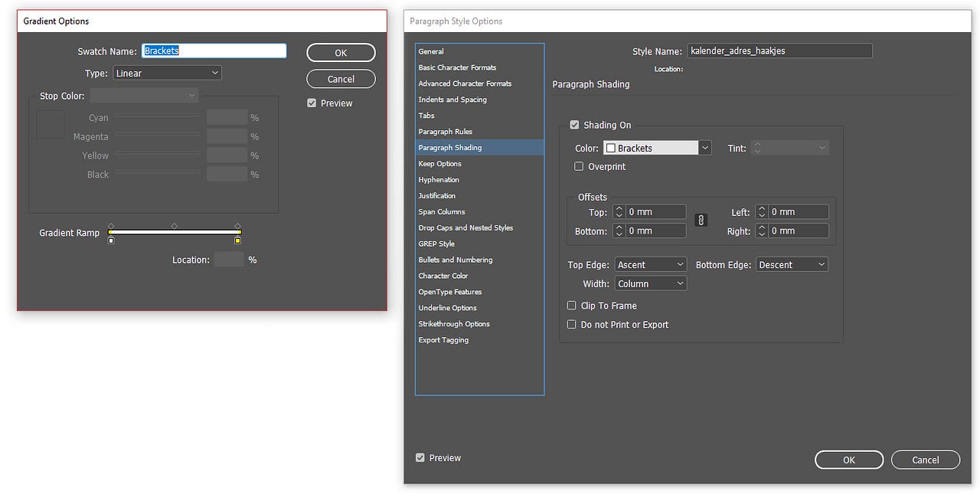Enable Clip To Frame
The image size is (980, 494).
tap(571, 305)
